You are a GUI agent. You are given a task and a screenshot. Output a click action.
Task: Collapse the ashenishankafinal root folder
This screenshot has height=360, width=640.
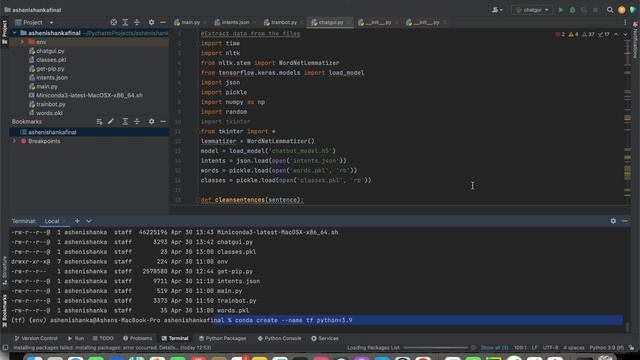click(x=15, y=33)
